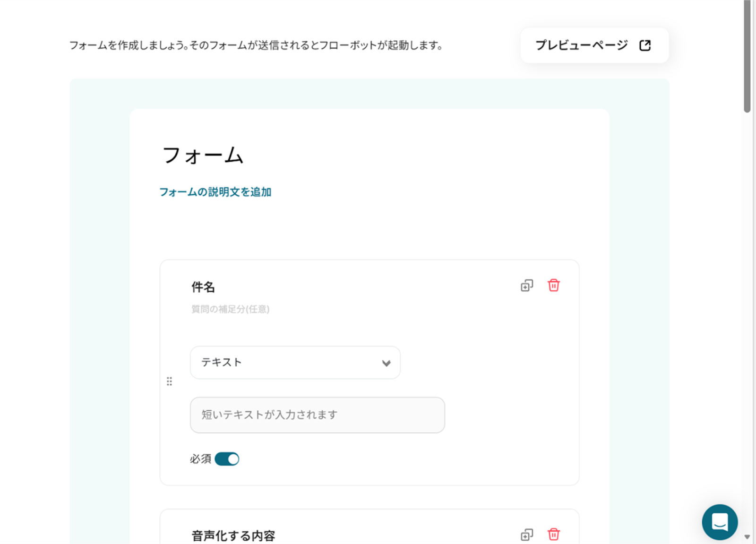Open the chat support widget
756x544 pixels.
pyautogui.click(x=719, y=522)
